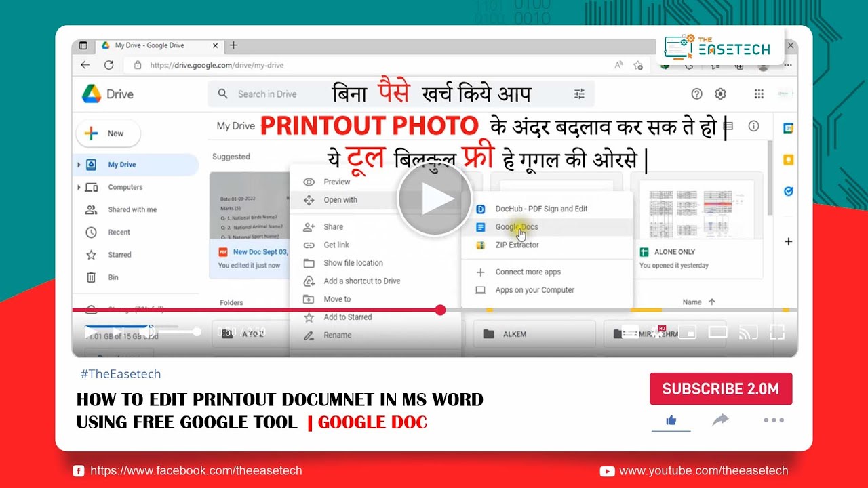868x488 pixels.
Task: Click the volume slider handle
Action: click(x=197, y=332)
